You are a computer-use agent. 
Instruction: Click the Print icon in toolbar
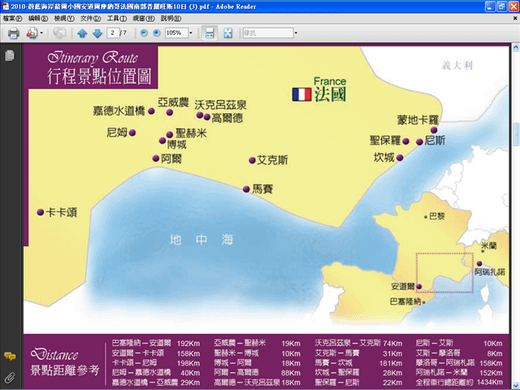click(13, 33)
